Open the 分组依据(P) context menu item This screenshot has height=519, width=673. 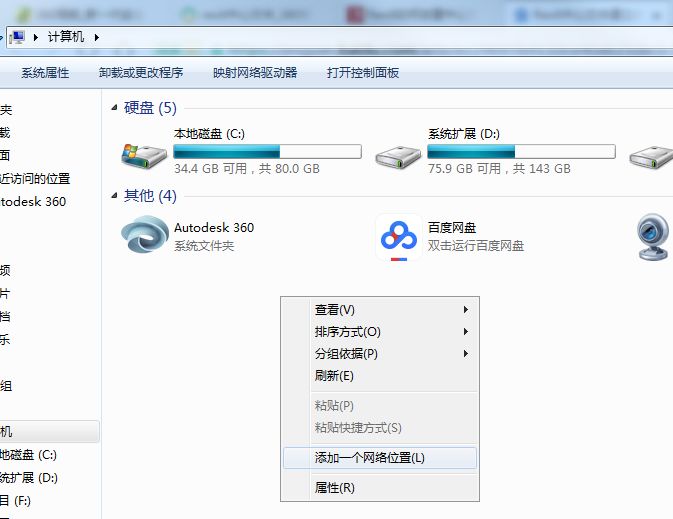click(x=380, y=354)
